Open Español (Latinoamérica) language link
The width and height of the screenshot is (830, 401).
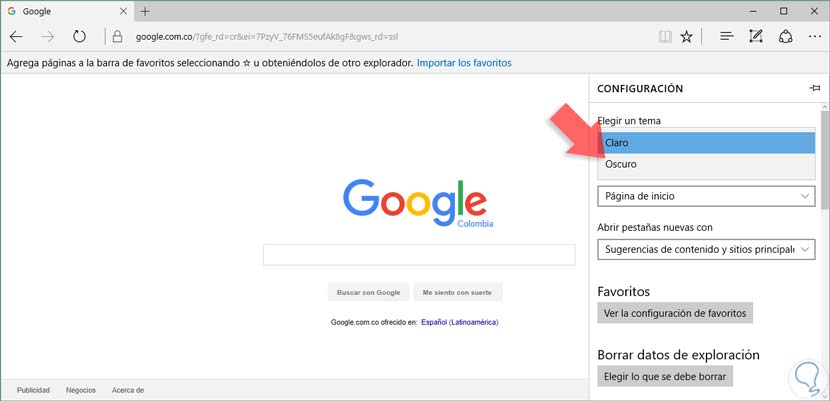click(x=459, y=322)
